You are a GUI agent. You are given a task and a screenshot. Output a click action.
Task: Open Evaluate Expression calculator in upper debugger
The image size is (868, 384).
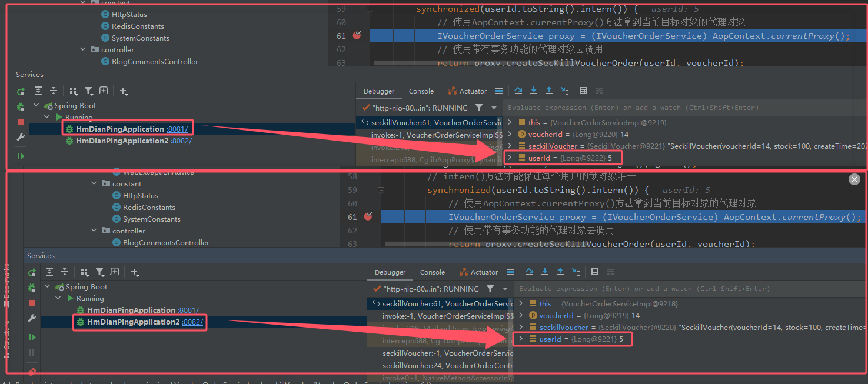tap(584, 91)
